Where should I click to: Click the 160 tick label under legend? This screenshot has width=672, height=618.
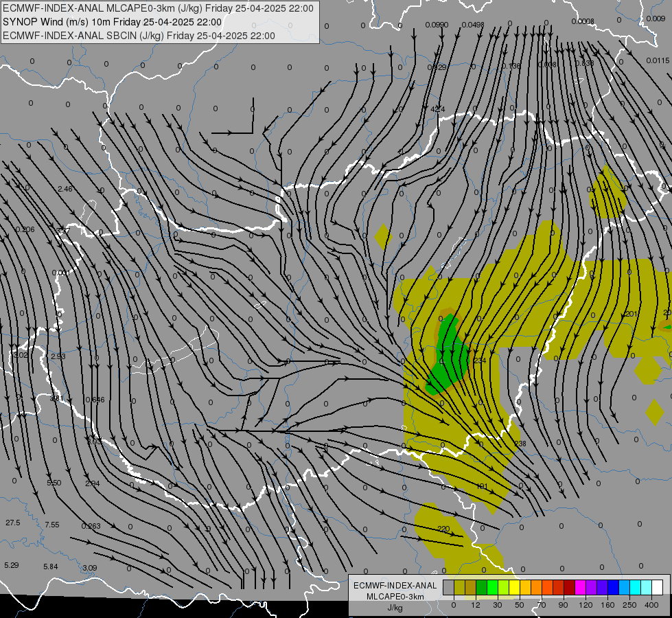click(x=607, y=605)
